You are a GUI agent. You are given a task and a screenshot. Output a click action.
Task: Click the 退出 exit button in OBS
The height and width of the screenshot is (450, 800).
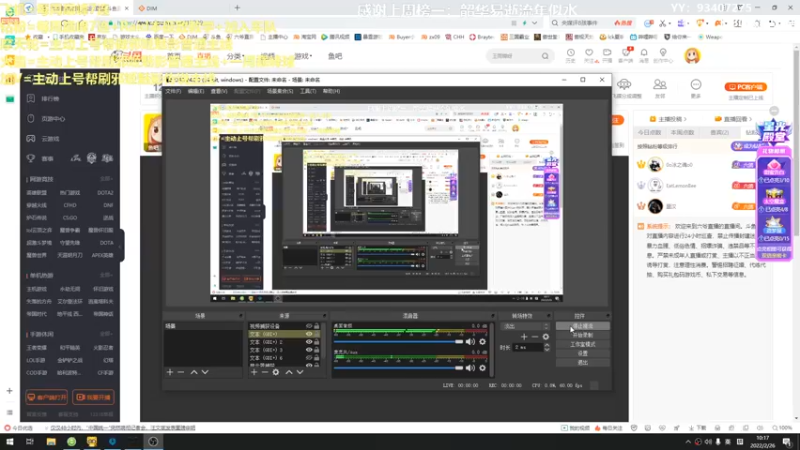pyautogui.click(x=583, y=363)
